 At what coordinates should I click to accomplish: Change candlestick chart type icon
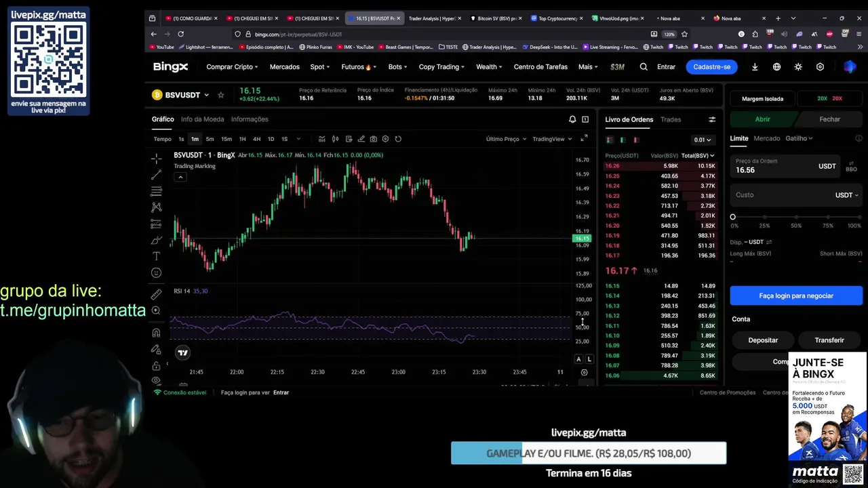tap(335, 139)
